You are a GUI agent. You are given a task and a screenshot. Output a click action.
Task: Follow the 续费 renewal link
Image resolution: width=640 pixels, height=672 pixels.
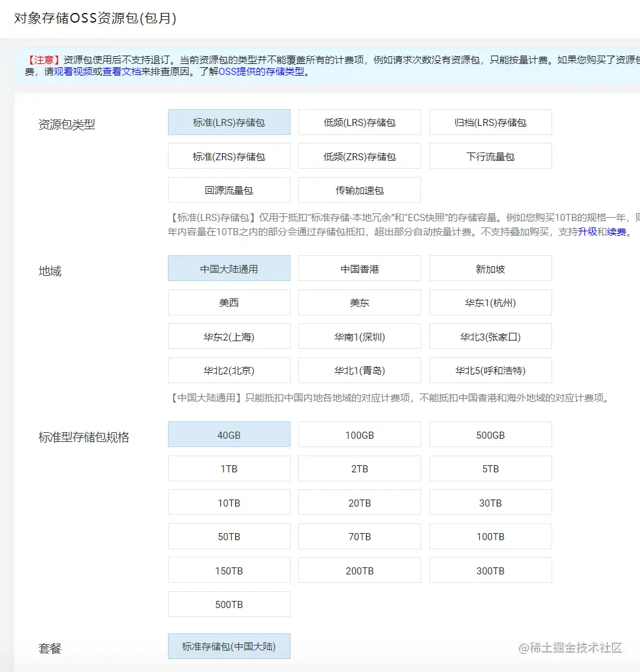(x=617, y=232)
